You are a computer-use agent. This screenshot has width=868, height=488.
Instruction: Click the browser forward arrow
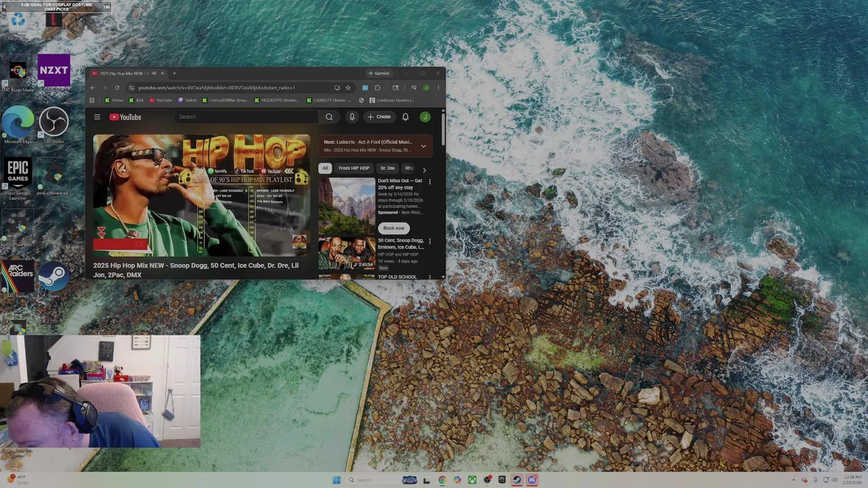point(104,87)
